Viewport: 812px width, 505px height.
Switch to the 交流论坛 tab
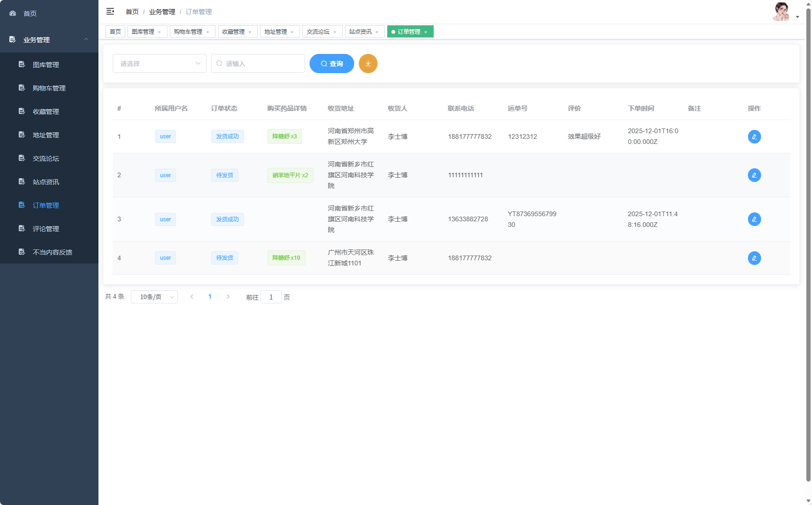pyautogui.click(x=318, y=32)
